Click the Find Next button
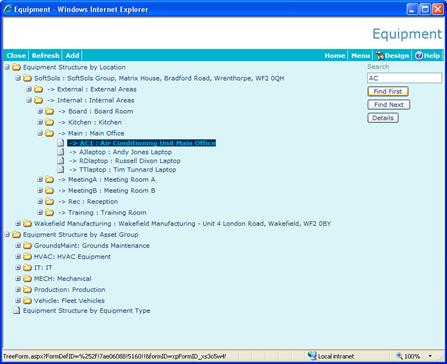Viewport: 447px width, 364px height. click(389, 105)
